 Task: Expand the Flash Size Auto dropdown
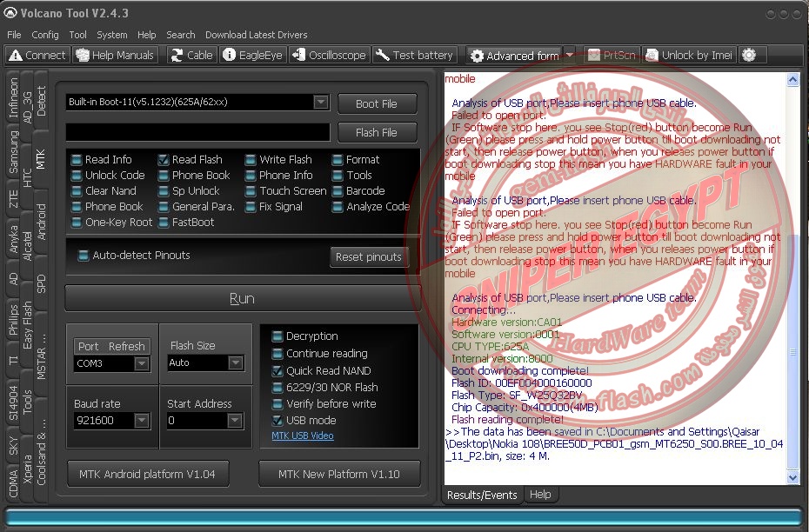[x=235, y=362]
